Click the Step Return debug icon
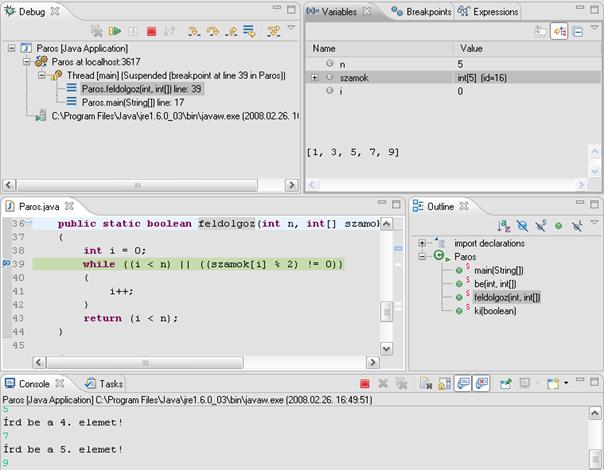 (231, 31)
